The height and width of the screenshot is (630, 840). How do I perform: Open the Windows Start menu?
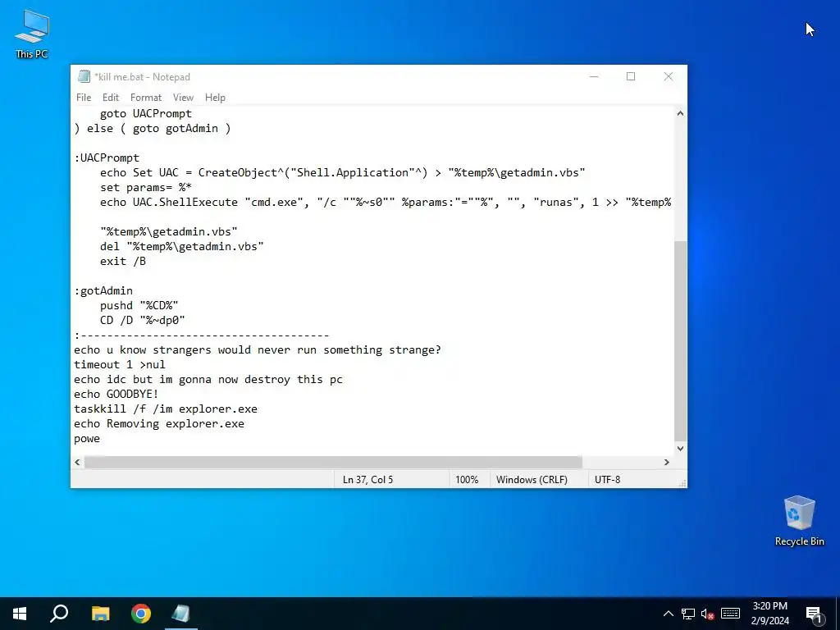pos(20,614)
